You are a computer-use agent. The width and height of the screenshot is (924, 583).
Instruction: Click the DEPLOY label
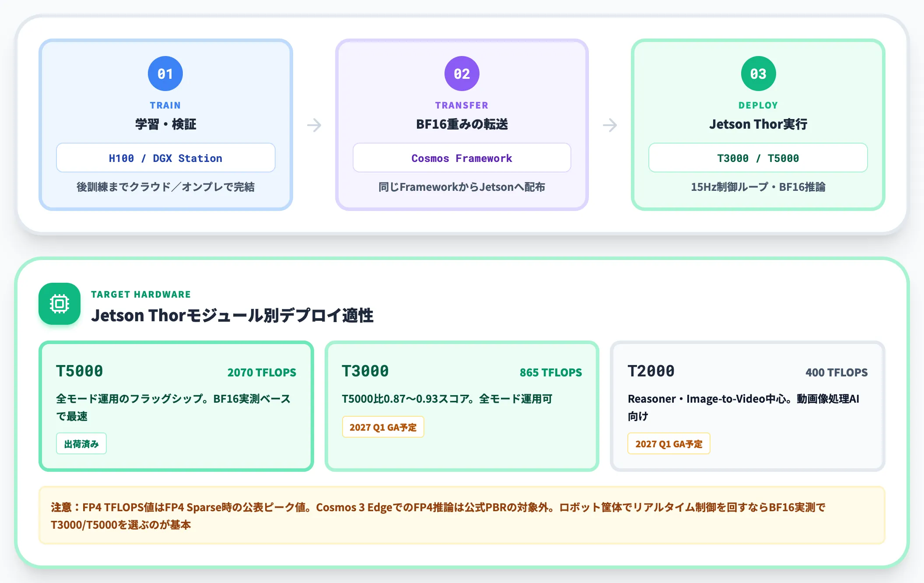[x=759, y=105]
